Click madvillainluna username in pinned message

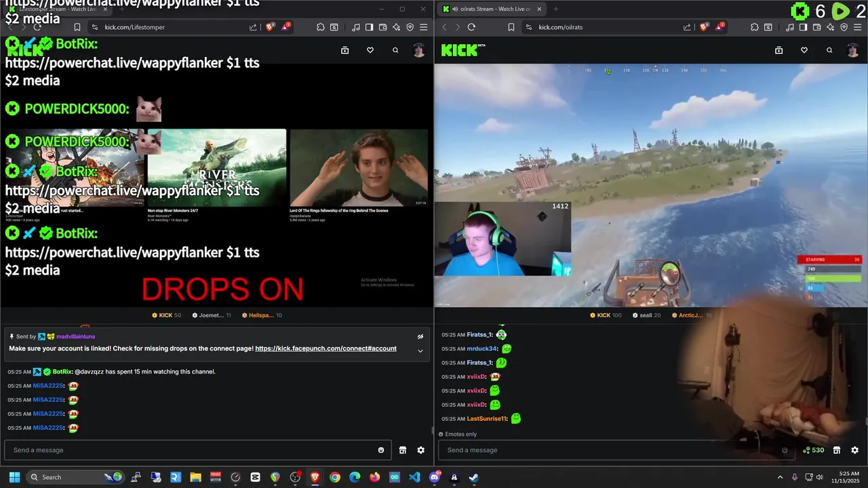pyautogui.click(x=75, y=336)
